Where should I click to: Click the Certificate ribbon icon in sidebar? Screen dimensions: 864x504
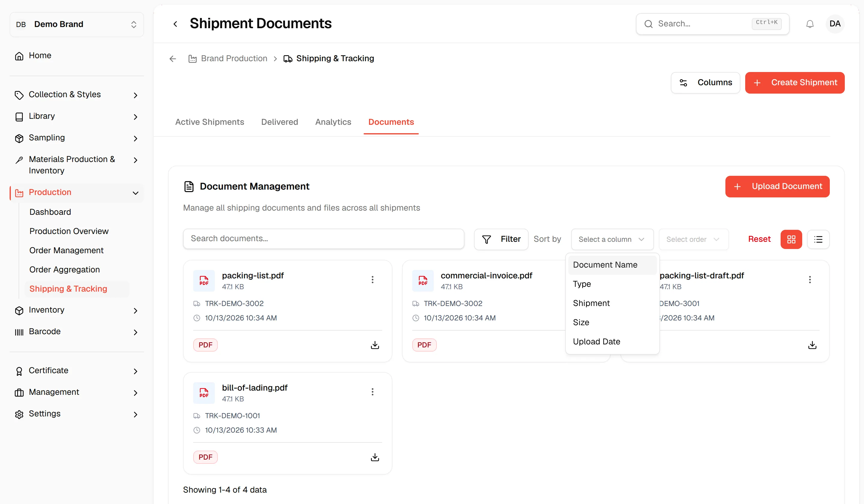(19, 371)
